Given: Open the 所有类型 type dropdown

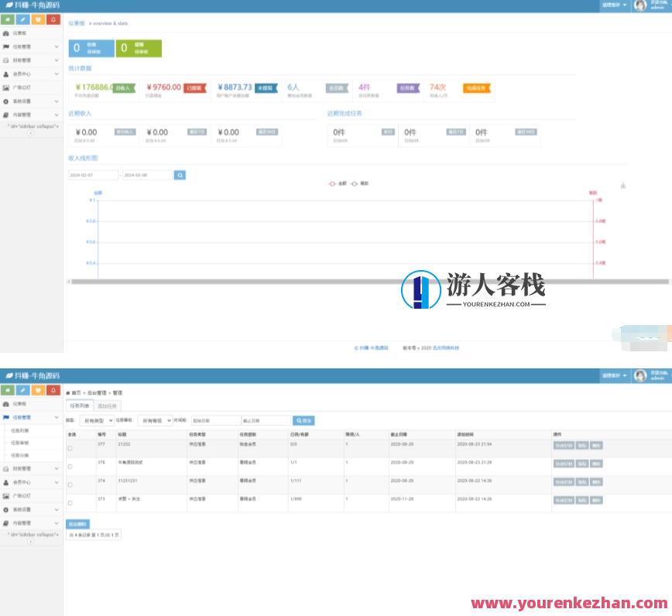Looking at the screenshot, I should click(x=98, y=420).
